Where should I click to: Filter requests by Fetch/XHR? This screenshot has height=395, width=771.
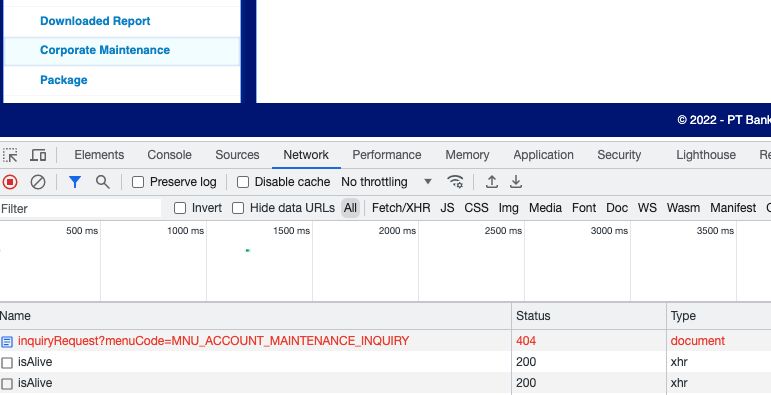tap(401, 208)
